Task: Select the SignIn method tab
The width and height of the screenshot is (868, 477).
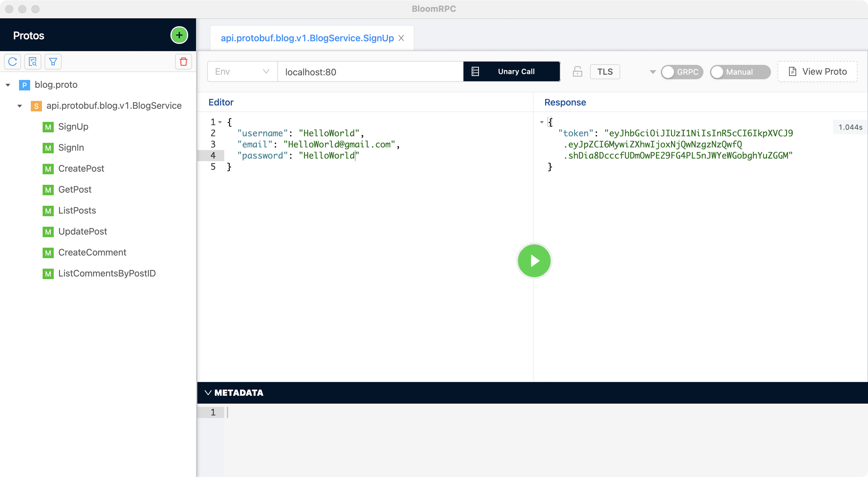Action: pos(70,147)
